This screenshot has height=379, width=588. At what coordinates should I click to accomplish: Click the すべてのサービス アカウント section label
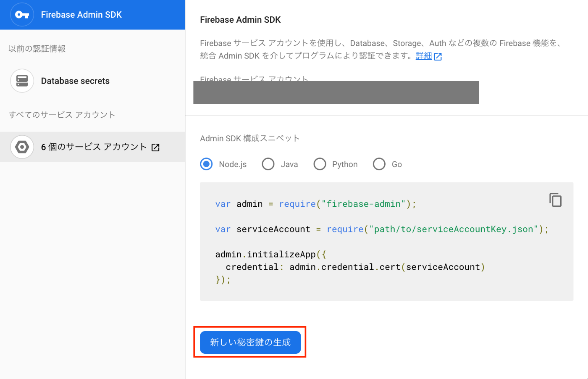[x=62, y=115]
